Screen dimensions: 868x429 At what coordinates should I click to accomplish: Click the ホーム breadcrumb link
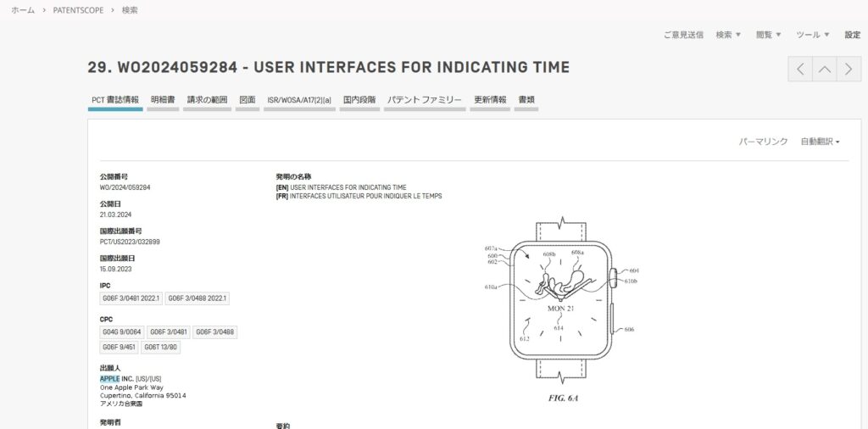click(23, 10)
